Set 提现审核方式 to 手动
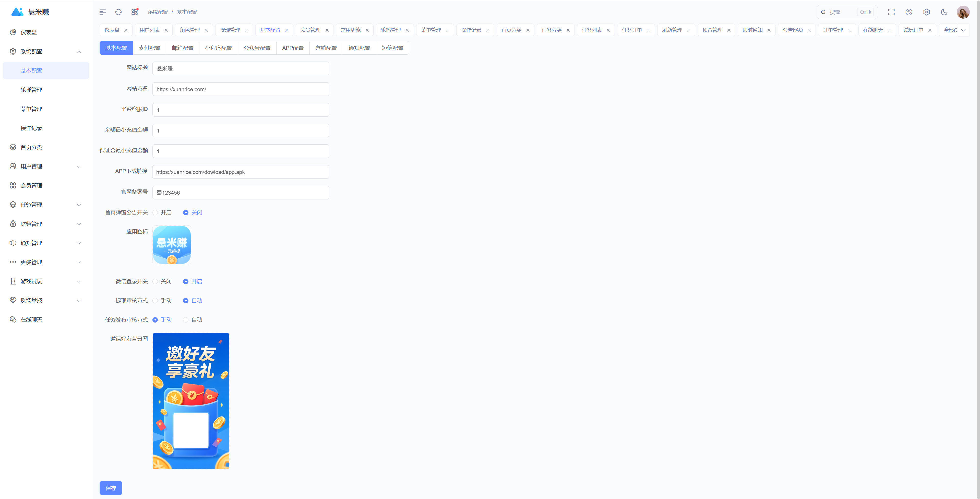980x499 pixels. point(156,301)
